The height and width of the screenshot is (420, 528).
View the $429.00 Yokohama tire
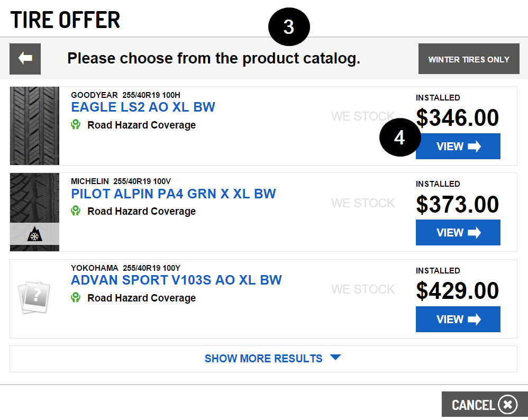[x=458, y=319]
